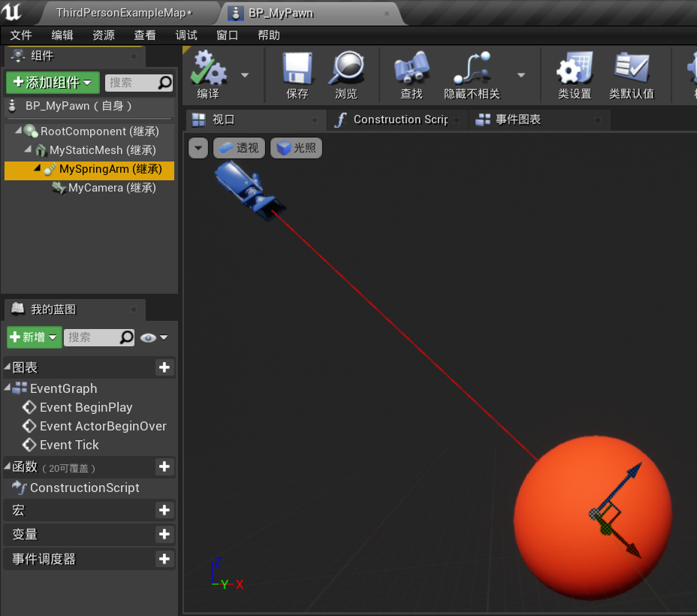Viewport: 697px width, 616px height.
Task: Click the 变量 variables section header
Action: 89,534
